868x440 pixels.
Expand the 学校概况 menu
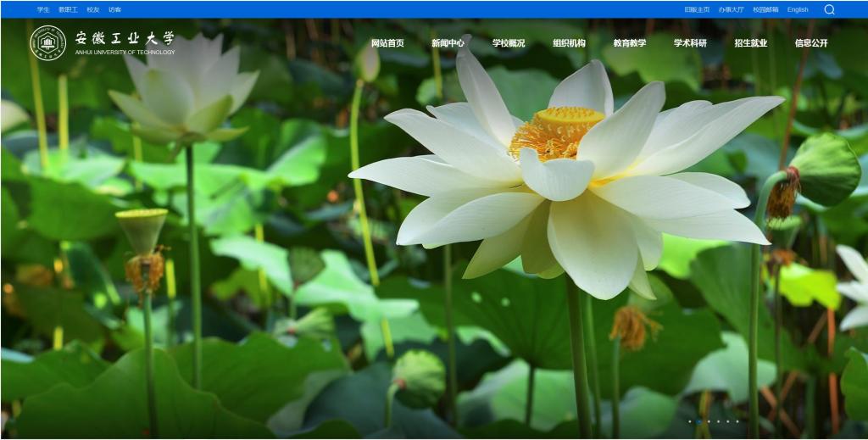[509, 43]
